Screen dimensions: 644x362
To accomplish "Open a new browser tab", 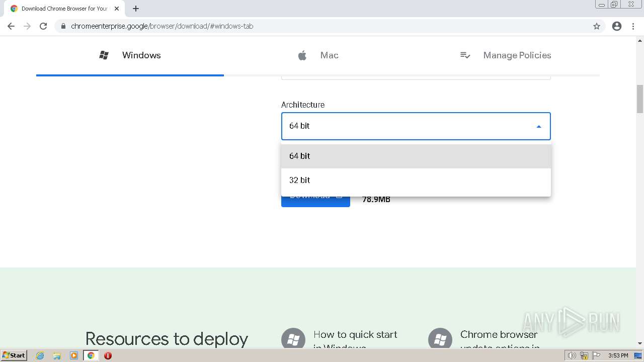I will click(x=136, y=9).
